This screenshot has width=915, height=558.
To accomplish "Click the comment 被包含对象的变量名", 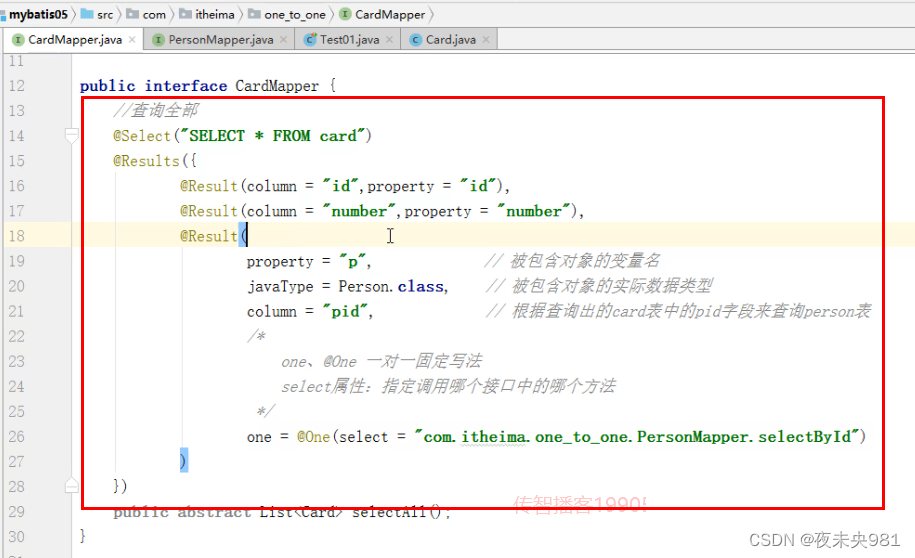I will point(572,261).
